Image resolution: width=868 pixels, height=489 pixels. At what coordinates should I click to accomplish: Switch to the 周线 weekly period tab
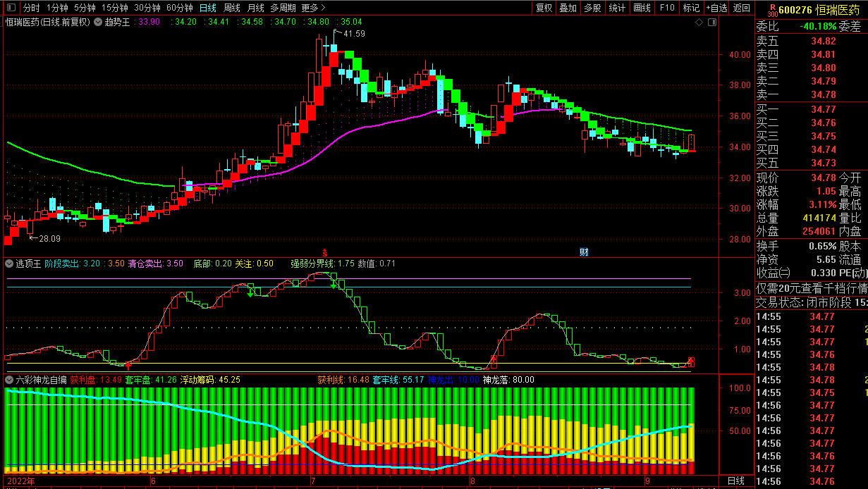232,8
